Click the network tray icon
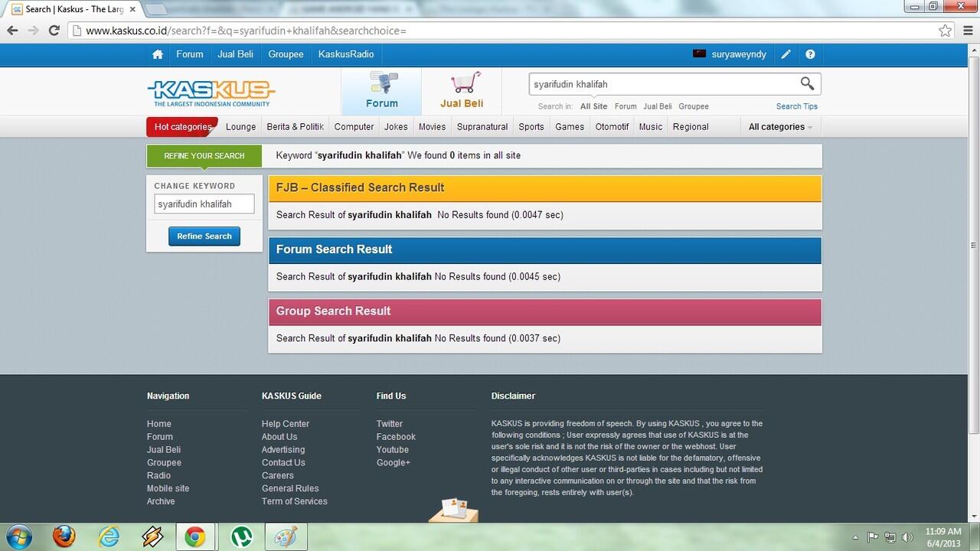Image resolution: width=980 pixels, height=551 pixels. coord(890,537)
